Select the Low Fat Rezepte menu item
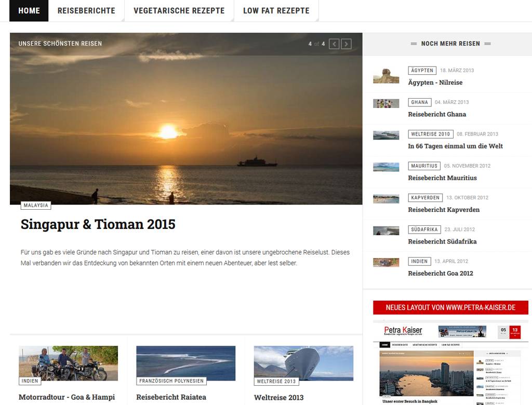 point(276,10)
